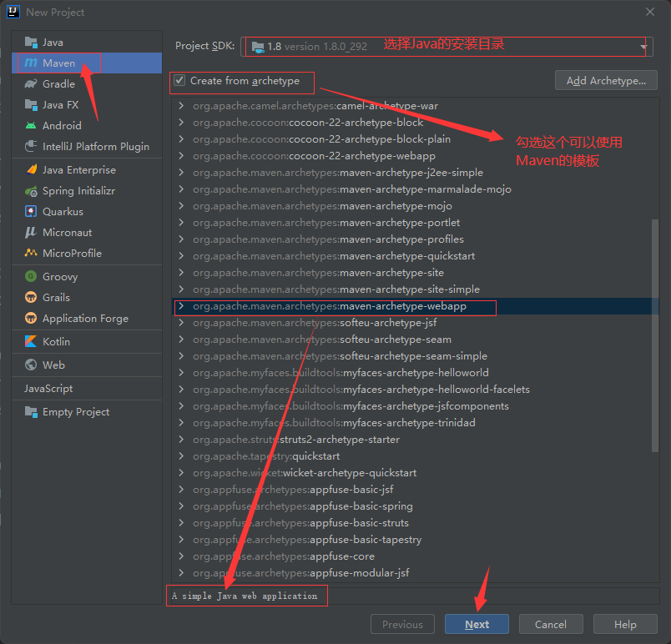Select the Java project type icon
This screenshot has width=671, height=644.
click(31, 43)
